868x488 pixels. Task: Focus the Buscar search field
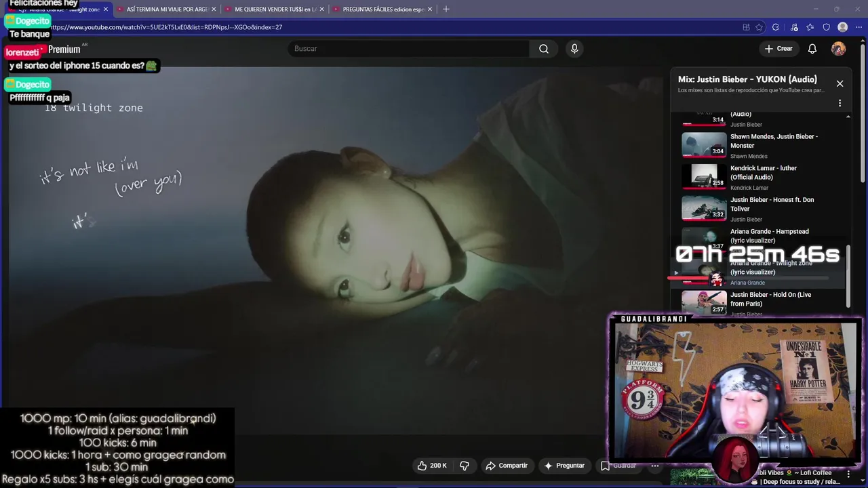(408, 49)
